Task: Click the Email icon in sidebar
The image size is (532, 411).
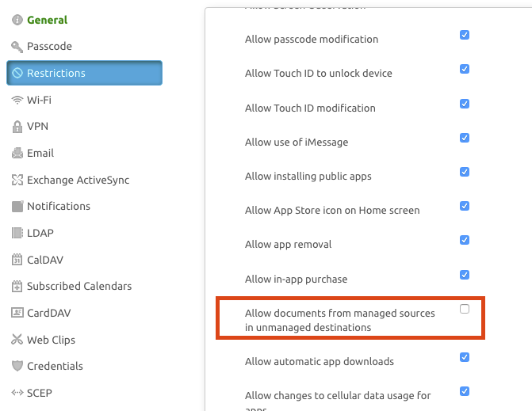Action: (17, 154)
